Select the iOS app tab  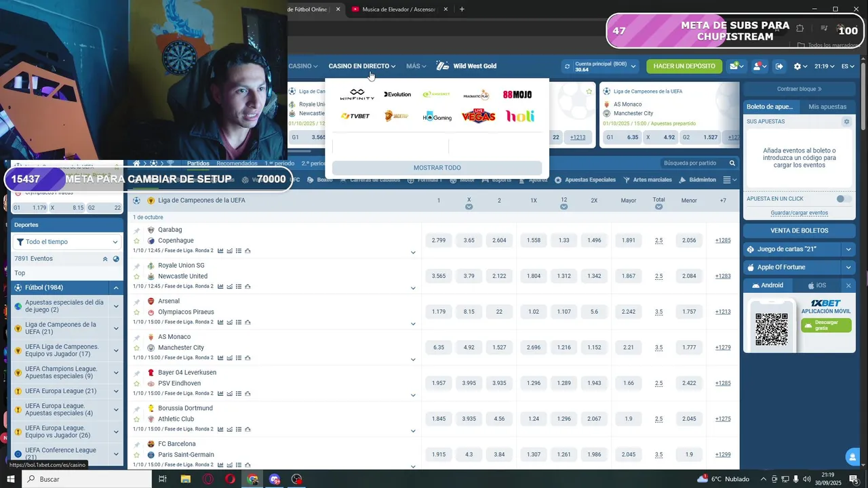click(816, 285)
